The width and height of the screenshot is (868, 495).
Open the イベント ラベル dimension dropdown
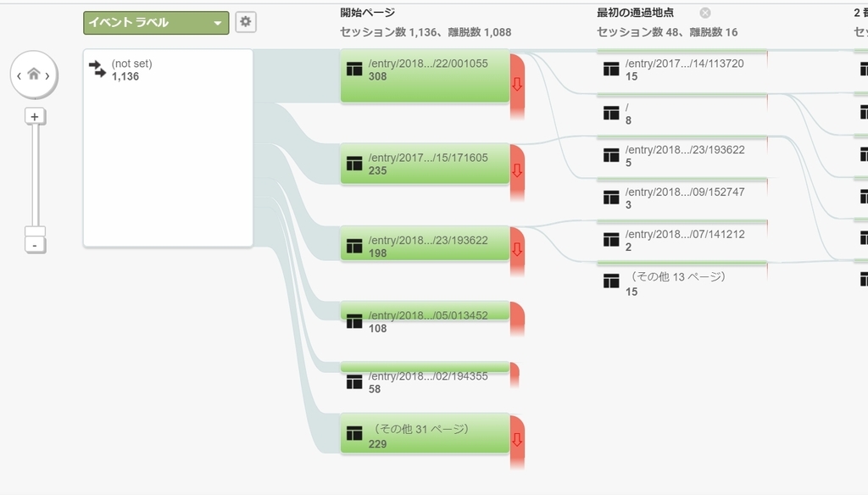click(x=156, y=23)
